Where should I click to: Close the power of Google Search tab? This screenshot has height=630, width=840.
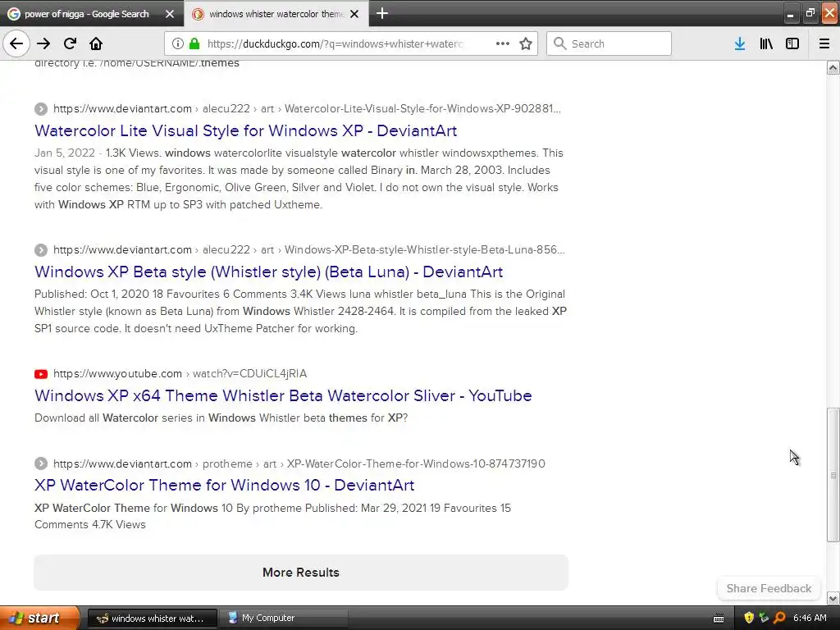(170, 14)
